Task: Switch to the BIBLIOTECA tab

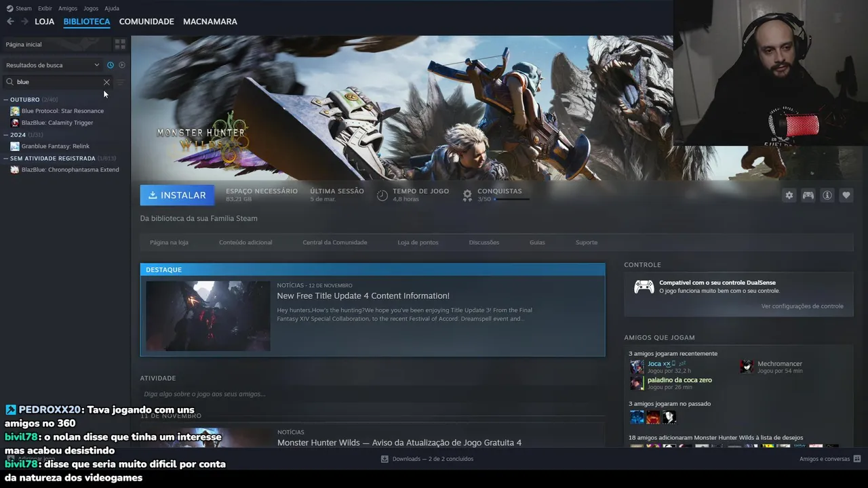Action: click(87, 22)
